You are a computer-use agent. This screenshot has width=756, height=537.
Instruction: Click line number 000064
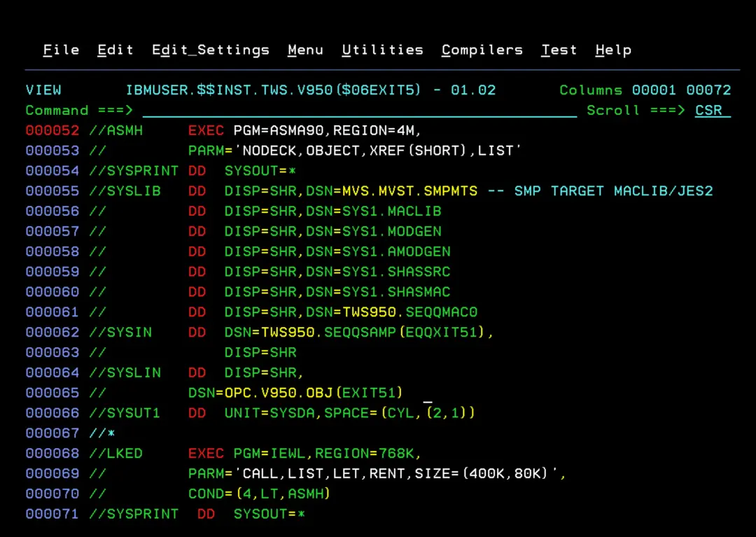pyautogui.click(x=52, y=373)
